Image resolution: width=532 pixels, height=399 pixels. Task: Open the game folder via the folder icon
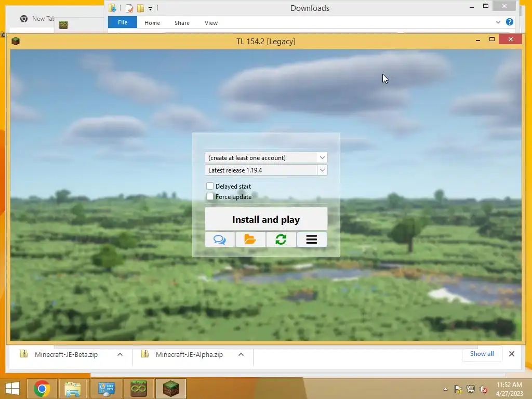tap(250, 240)
